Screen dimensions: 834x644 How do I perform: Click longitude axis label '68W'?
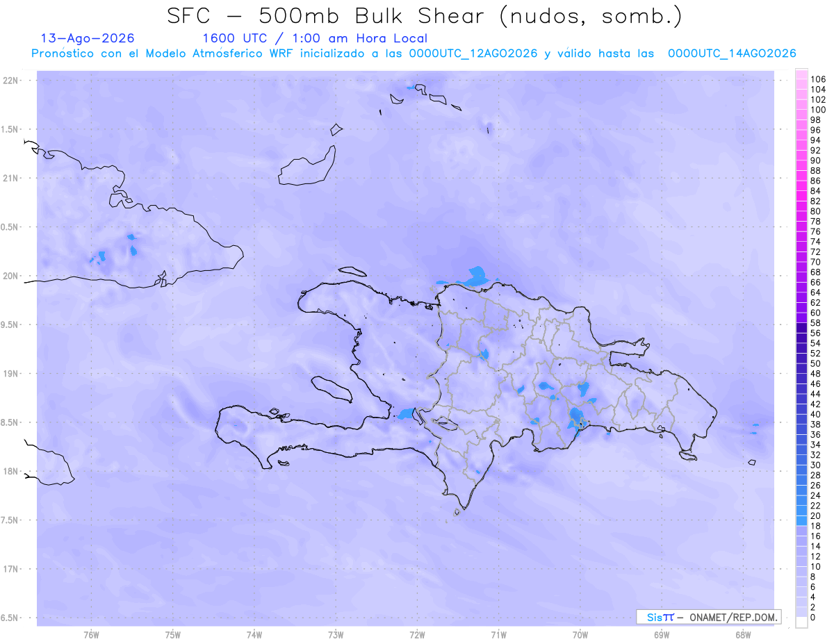(743, 635)
